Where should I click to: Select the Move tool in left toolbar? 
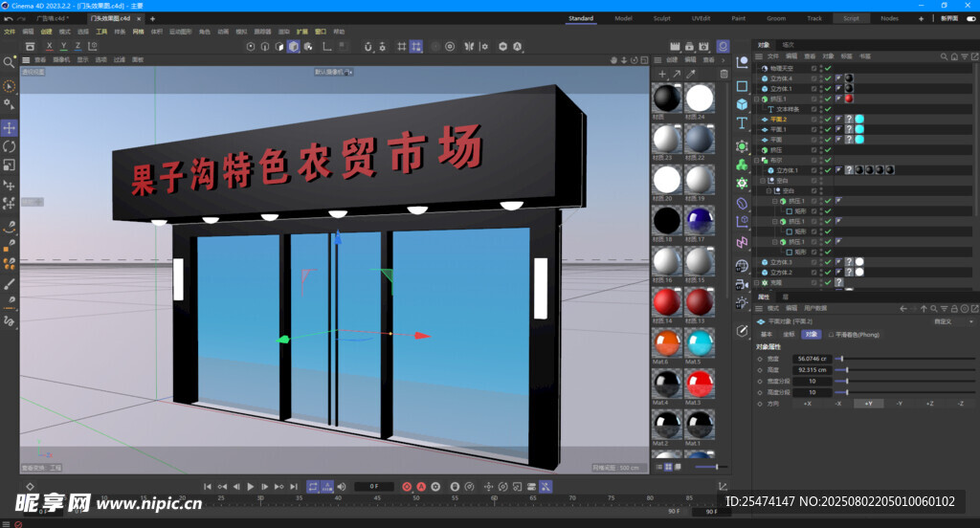coord(10,128)
